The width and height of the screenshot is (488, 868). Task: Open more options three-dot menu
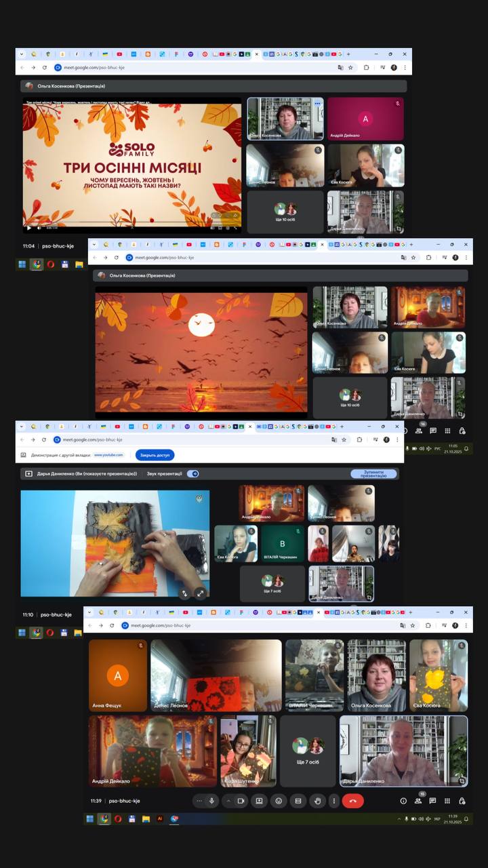(333, 801)
